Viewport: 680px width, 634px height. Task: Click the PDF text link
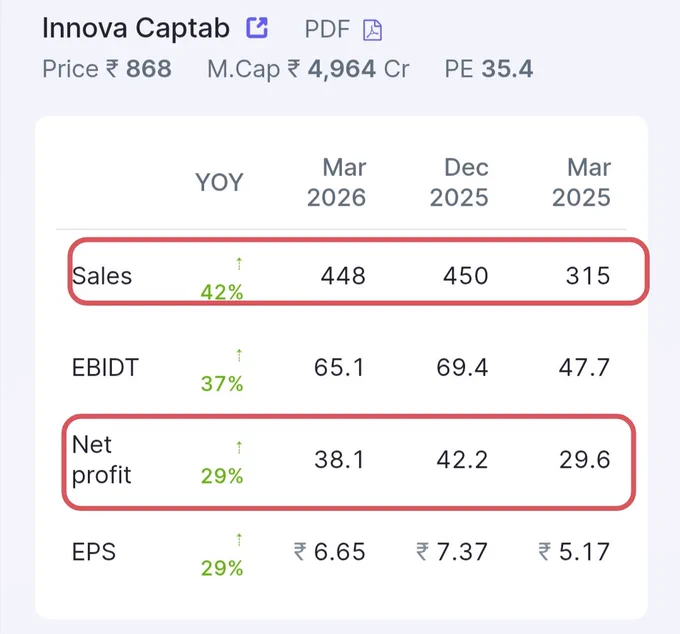tap(327, 29)
